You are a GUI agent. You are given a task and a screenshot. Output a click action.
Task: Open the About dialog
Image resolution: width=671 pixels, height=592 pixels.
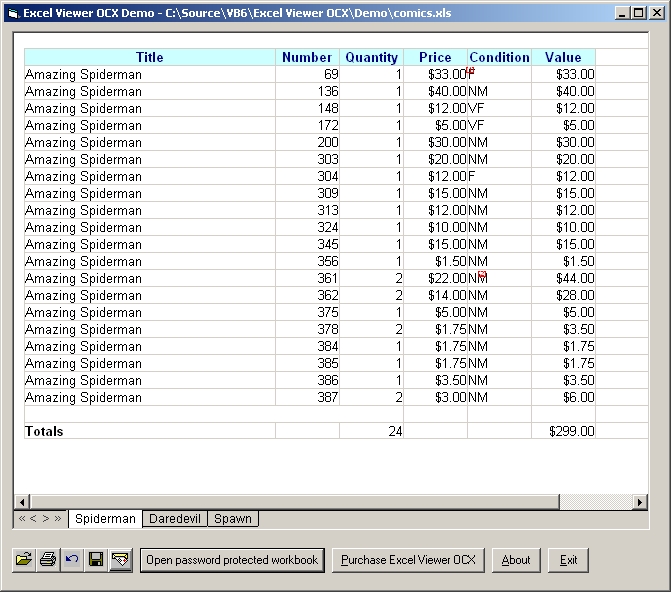point(516,560)
